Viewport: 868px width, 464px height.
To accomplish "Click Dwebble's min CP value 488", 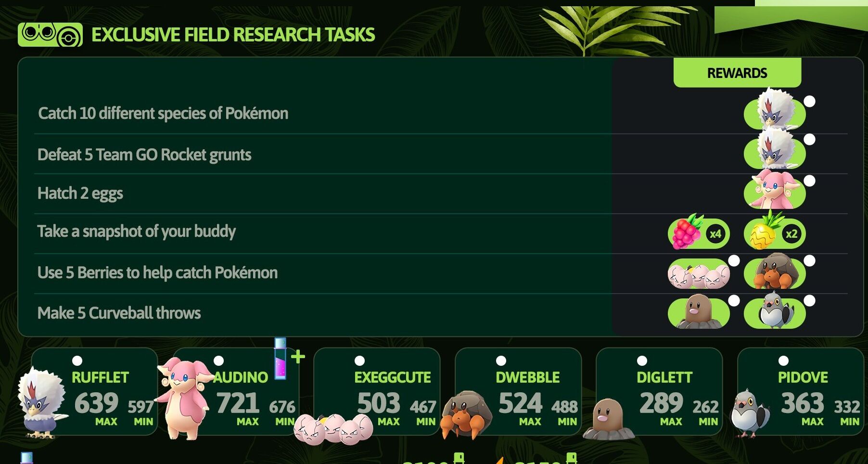I will click(564, 407).
